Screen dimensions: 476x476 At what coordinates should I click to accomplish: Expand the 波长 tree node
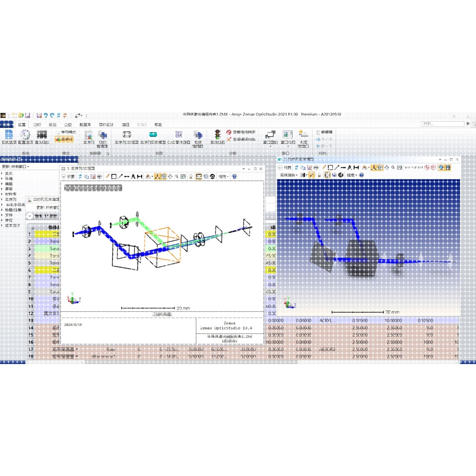pyautogui.click(x=2, y=173)
